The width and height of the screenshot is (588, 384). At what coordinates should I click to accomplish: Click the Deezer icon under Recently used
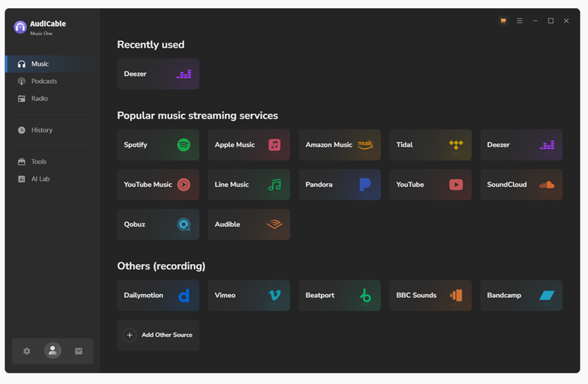[x=184, y=74]
